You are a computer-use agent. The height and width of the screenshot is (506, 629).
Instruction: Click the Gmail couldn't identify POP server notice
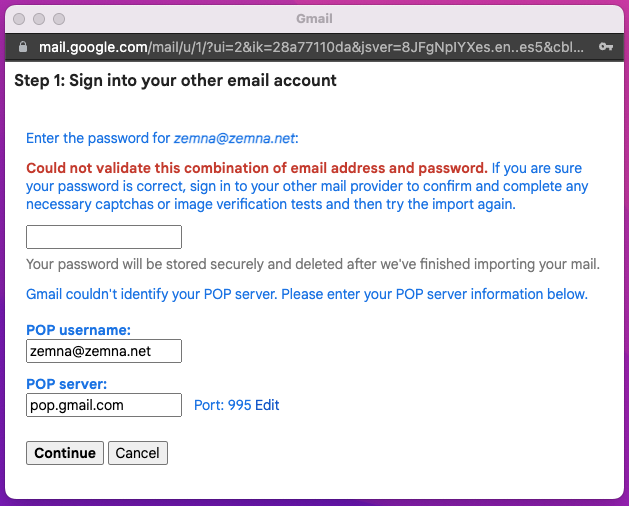coord(307,294)
